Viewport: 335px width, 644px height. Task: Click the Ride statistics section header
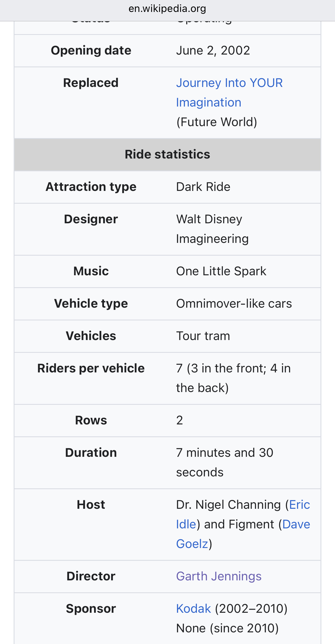click(167, 155)
